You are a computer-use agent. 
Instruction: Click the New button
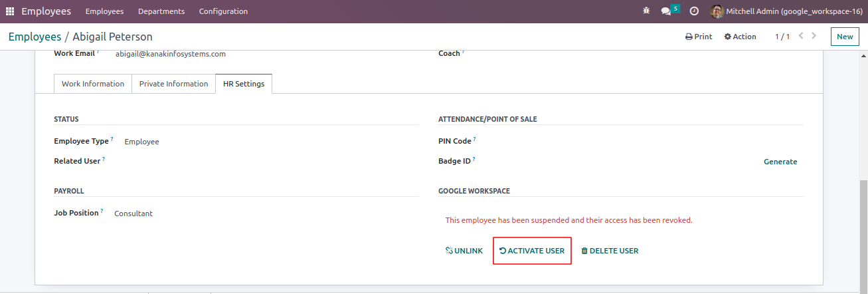[845, 37]
